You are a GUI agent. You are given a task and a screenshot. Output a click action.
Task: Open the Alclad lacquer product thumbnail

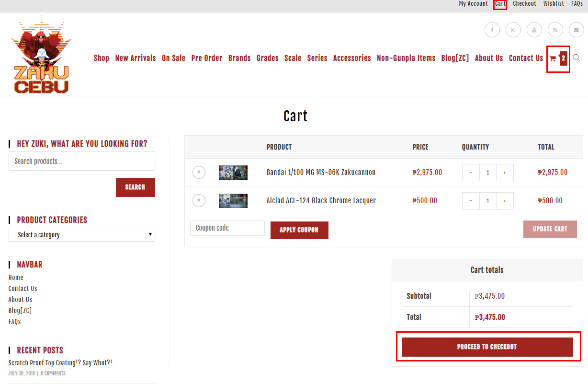(233, 201)
